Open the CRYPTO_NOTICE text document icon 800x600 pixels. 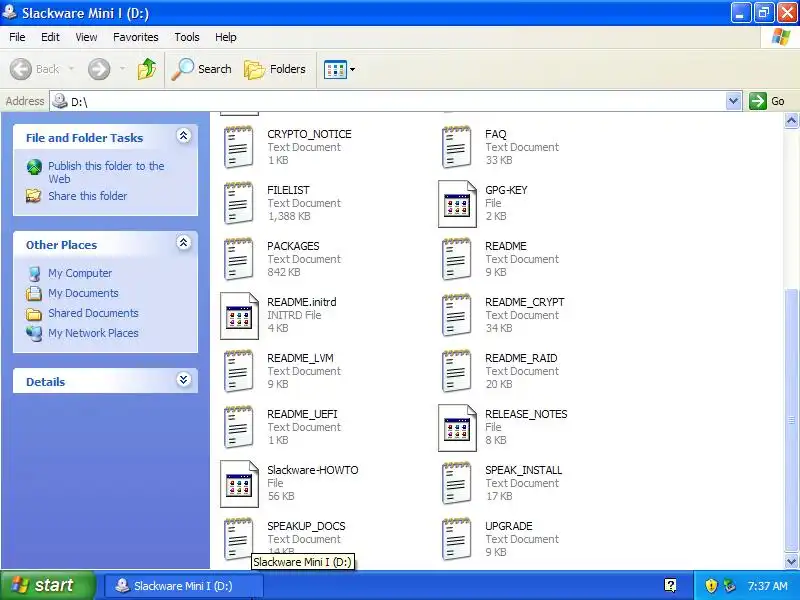(239, 147)
